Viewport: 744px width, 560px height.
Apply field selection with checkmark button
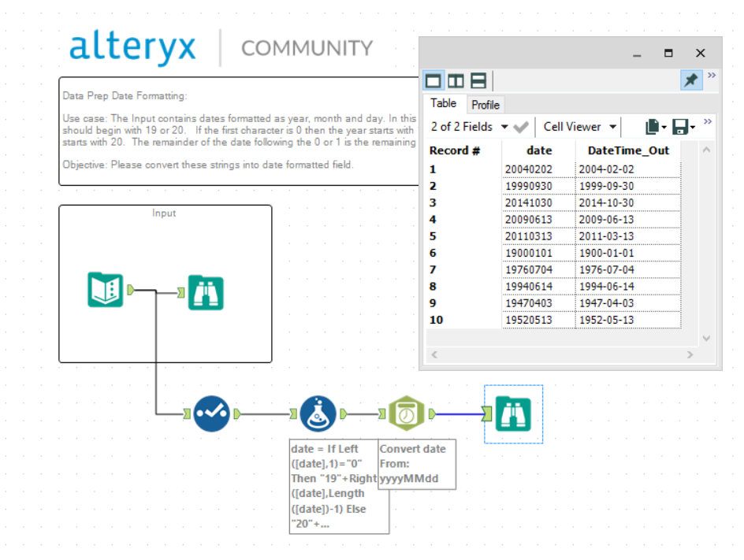click(521, 127)
